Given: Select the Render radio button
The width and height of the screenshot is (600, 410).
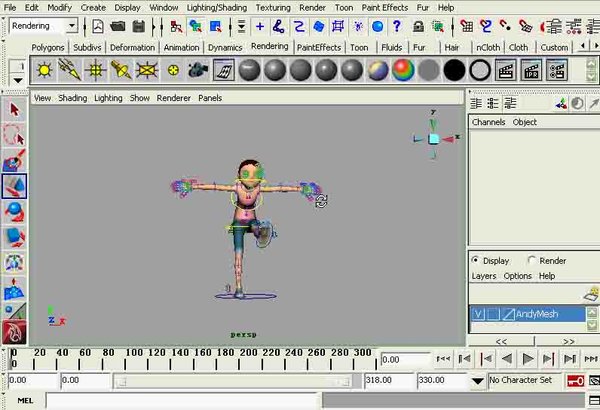Looking at the screenshot, I should pyautogui.click(x=531, y=260).
